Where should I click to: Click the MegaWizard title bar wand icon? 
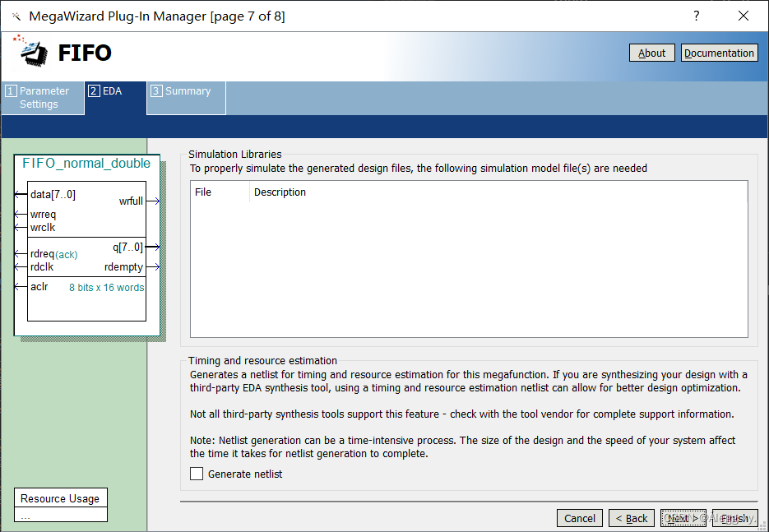click(x=16, y=16)
